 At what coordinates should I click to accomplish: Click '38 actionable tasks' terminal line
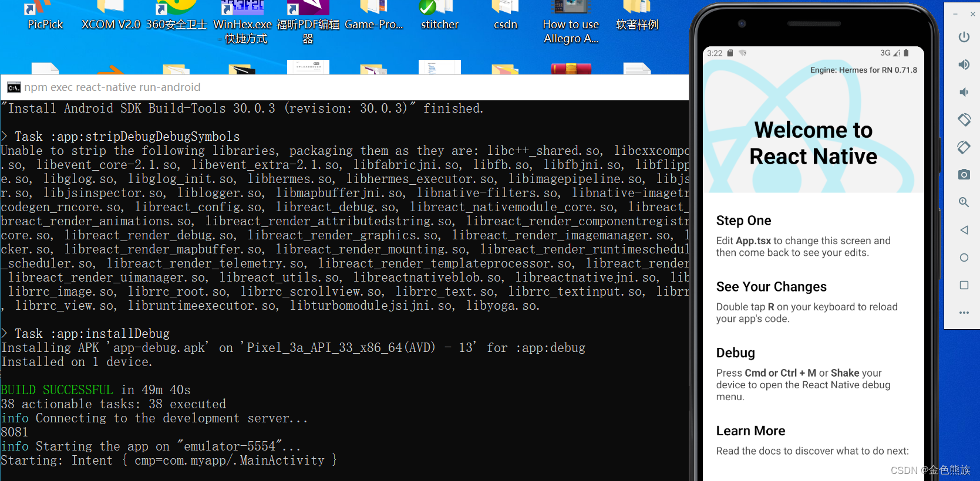point(113,404)
